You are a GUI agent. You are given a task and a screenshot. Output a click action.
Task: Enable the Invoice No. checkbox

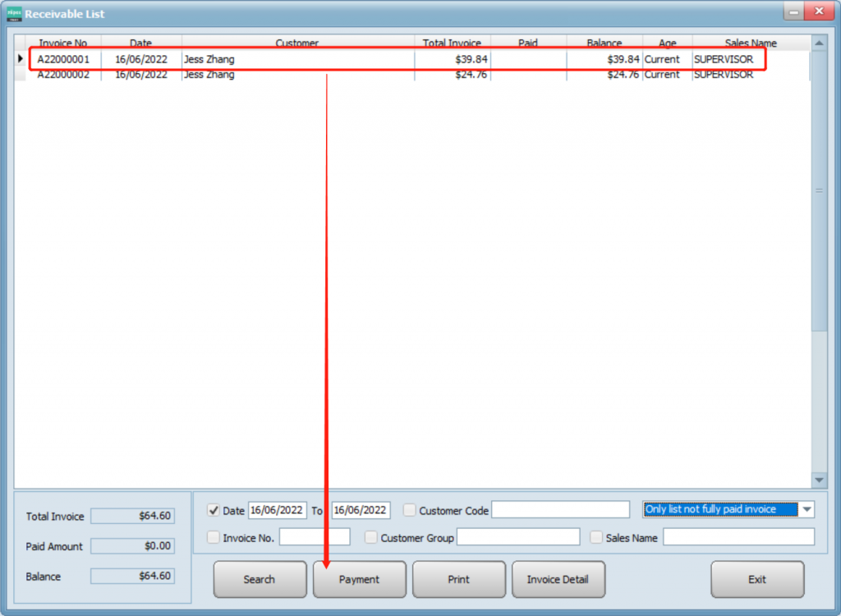(214, 537)
